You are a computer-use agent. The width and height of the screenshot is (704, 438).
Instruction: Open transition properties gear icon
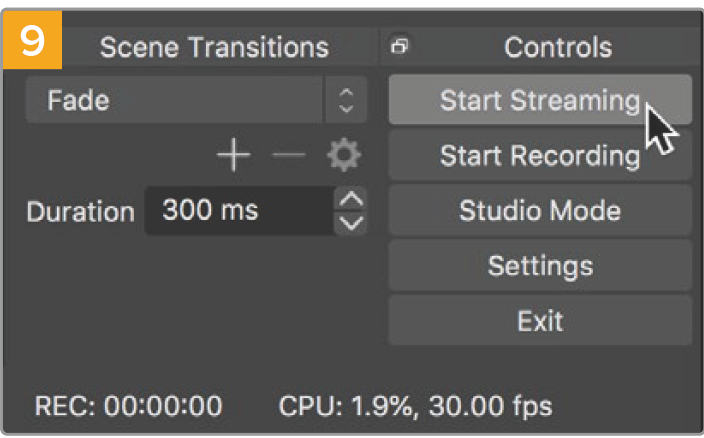tap(344, 156)
